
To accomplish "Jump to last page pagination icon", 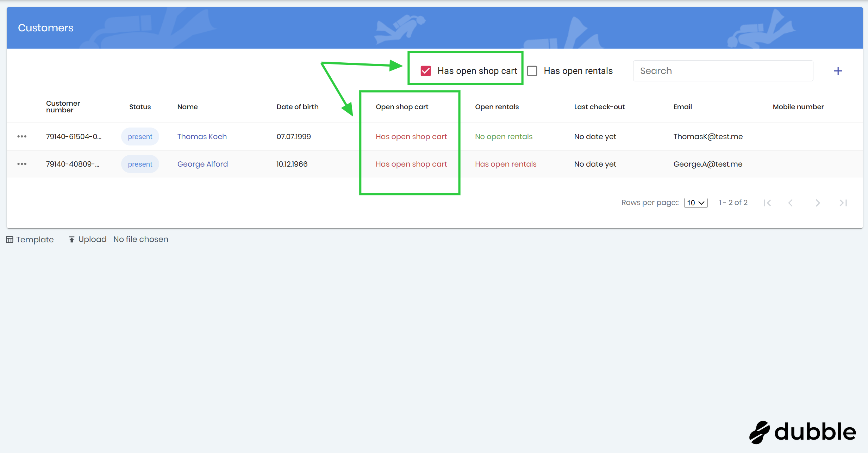I will tap(843, 203).
